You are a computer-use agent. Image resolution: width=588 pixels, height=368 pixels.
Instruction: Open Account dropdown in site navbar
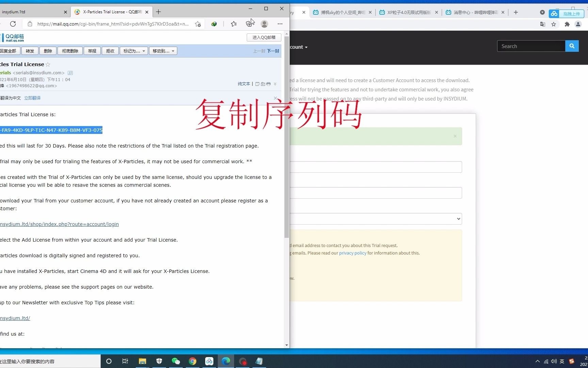point(298,47)
